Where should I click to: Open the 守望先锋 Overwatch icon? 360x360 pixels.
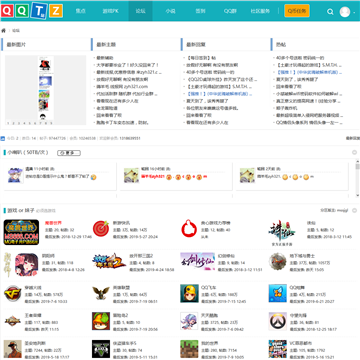point(278,321)
